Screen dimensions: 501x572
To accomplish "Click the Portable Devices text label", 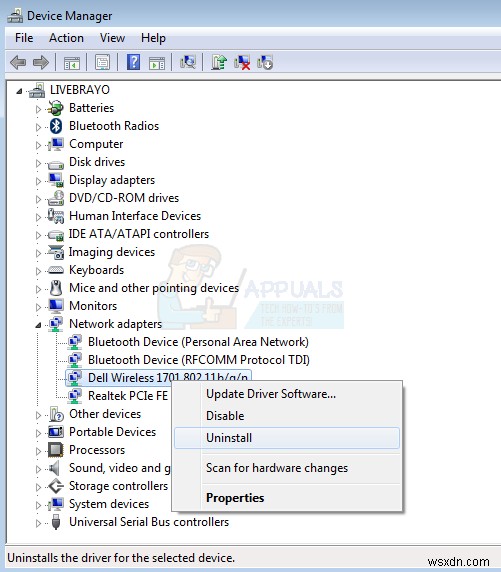I will (x=112, y=432).
